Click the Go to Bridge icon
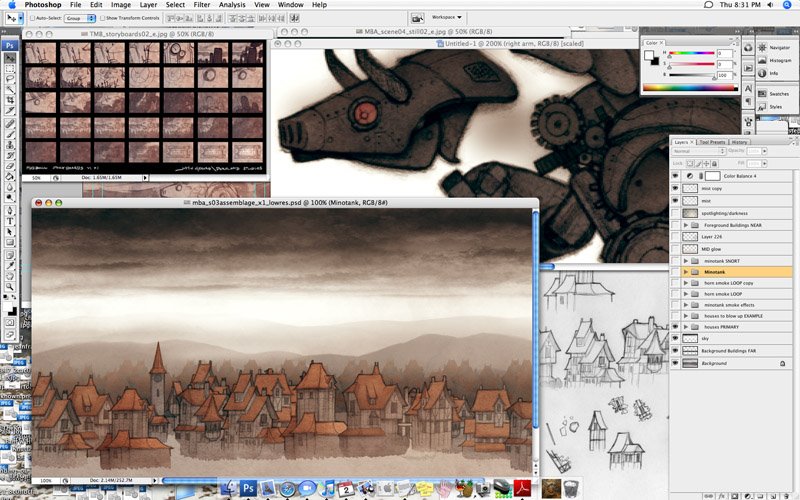The height and width of the screenshot is (500, 800). 417,18
